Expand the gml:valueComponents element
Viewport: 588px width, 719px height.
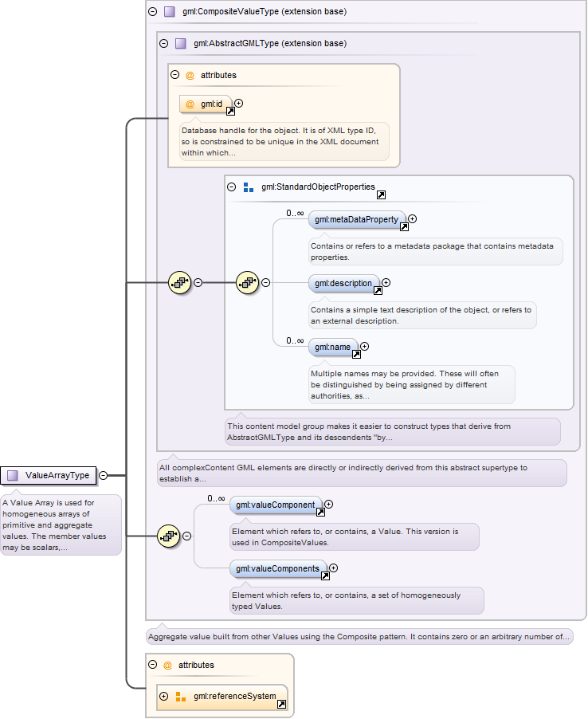click(x=333, y=568)
